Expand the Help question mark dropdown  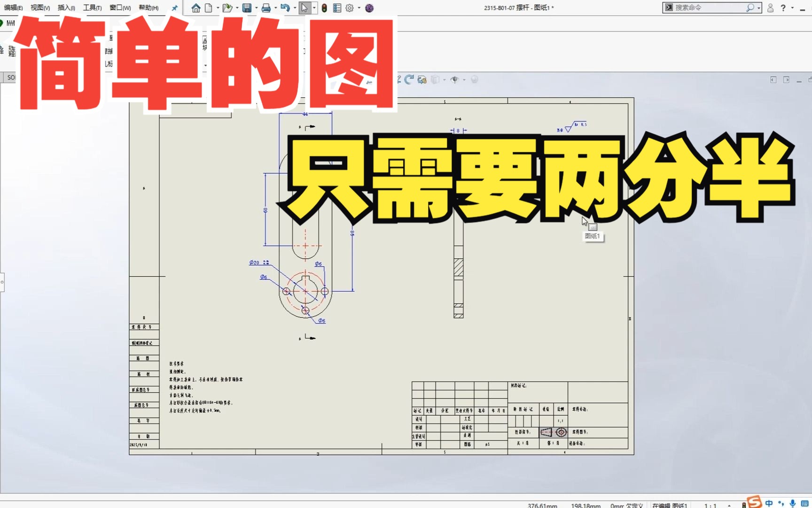click(792, 8)
